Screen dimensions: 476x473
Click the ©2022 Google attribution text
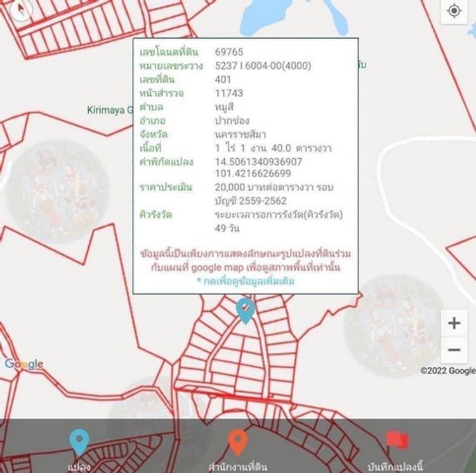[447, 371]
